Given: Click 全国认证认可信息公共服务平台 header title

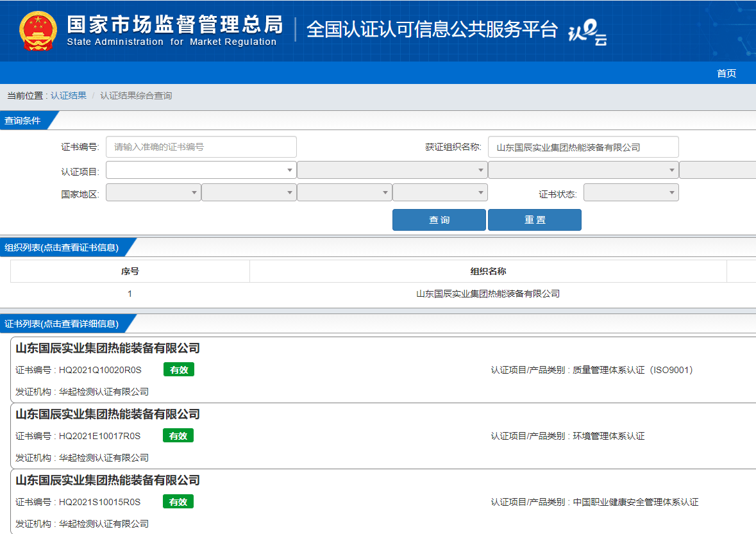Looking at the screenshot, I should (432, 29).
